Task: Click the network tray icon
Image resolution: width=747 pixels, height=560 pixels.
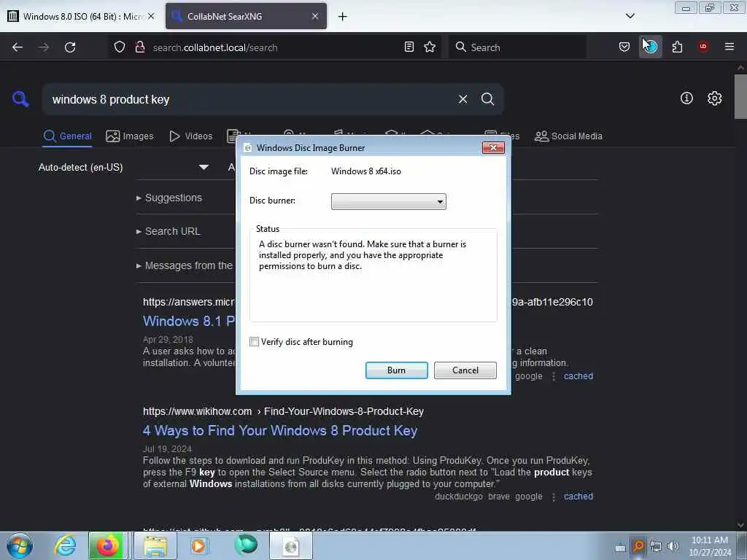Action: click(656, 546)
